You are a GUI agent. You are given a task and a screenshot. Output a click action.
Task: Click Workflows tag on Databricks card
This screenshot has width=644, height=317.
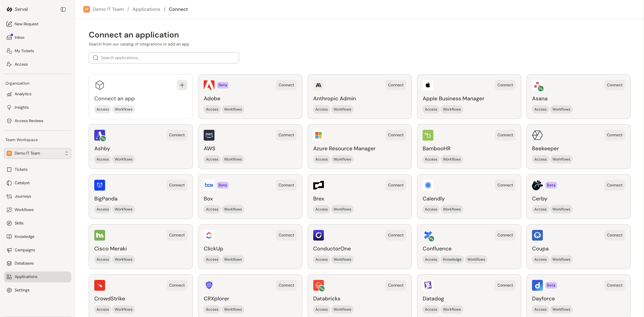(x=342, y=310)
